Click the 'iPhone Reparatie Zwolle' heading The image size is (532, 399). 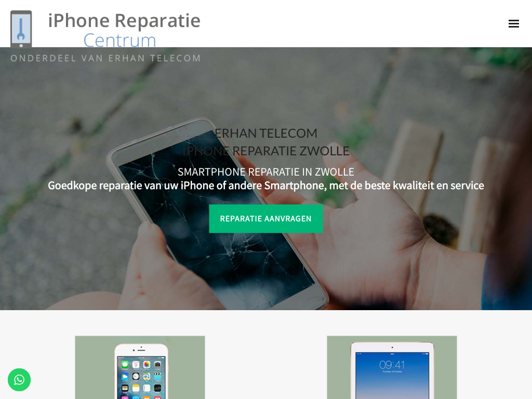(265, 151)
